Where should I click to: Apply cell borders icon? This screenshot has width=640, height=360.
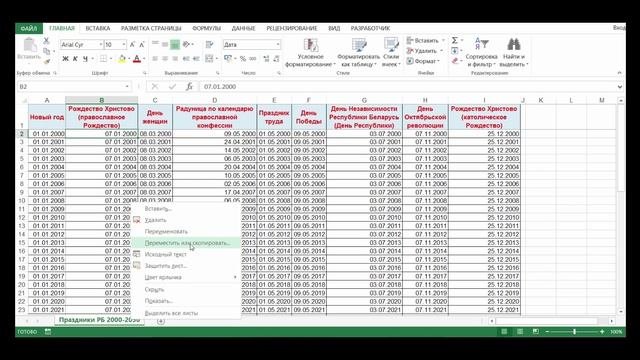tap(103, 59)
